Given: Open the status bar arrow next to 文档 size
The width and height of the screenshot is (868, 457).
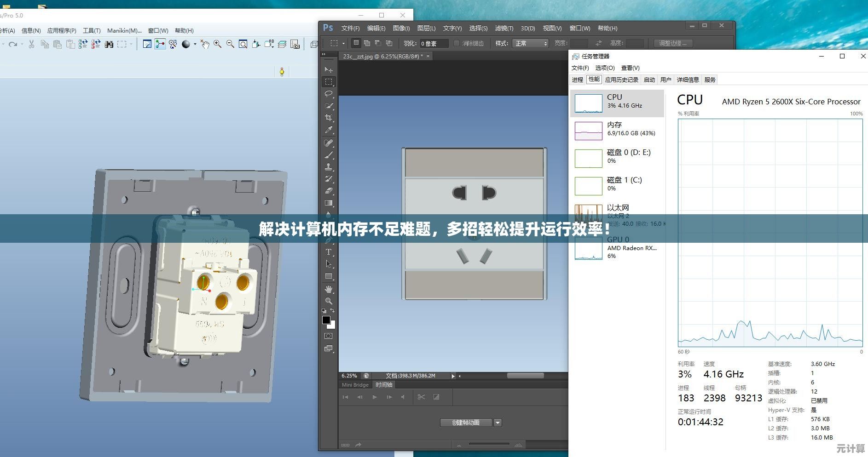Looking at the screenshot, I should (x=453, y=376).
